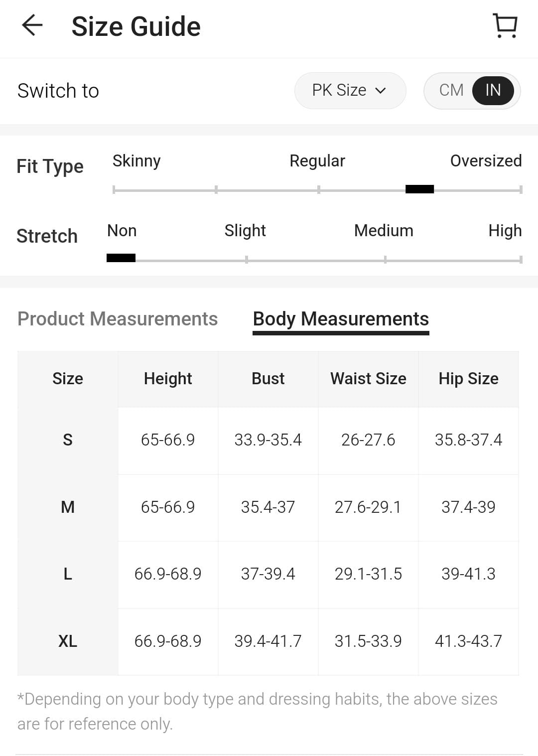Switch units to CM
This screenshot has width=538, height=756.
pyautogui.click(x=451, y=90)
